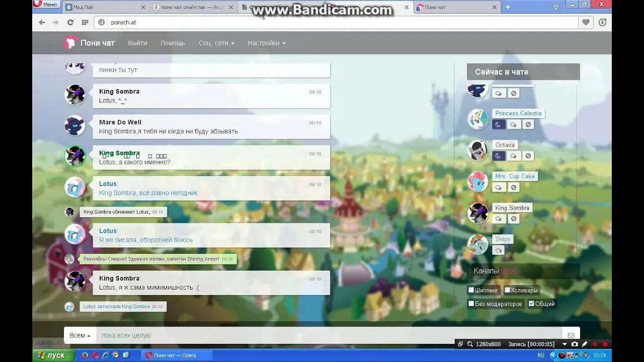Click Snips's avatar in the user list

pyautogui.click(x=478, y=245)
